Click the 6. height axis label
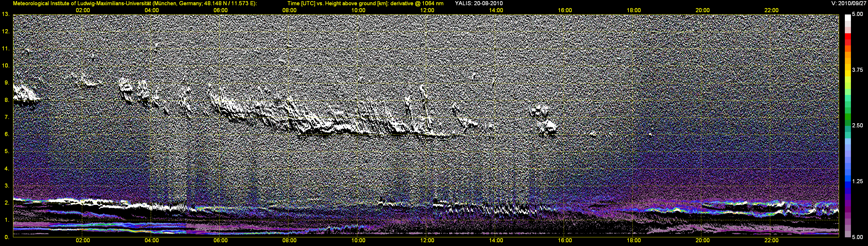868x246 pixels. (x=7, y=134)
